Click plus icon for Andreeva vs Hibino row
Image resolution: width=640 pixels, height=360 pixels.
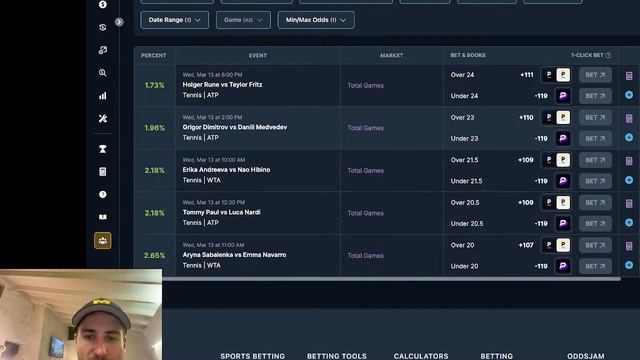[629, 180]
